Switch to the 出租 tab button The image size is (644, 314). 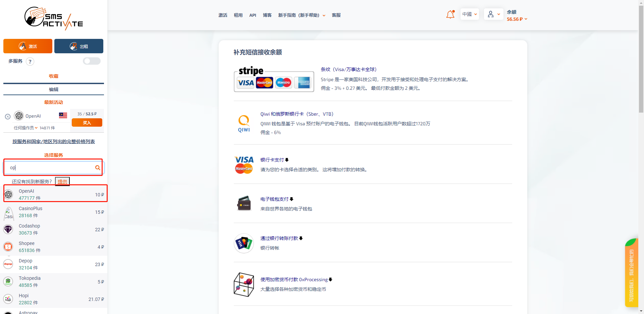click(79, 46)
